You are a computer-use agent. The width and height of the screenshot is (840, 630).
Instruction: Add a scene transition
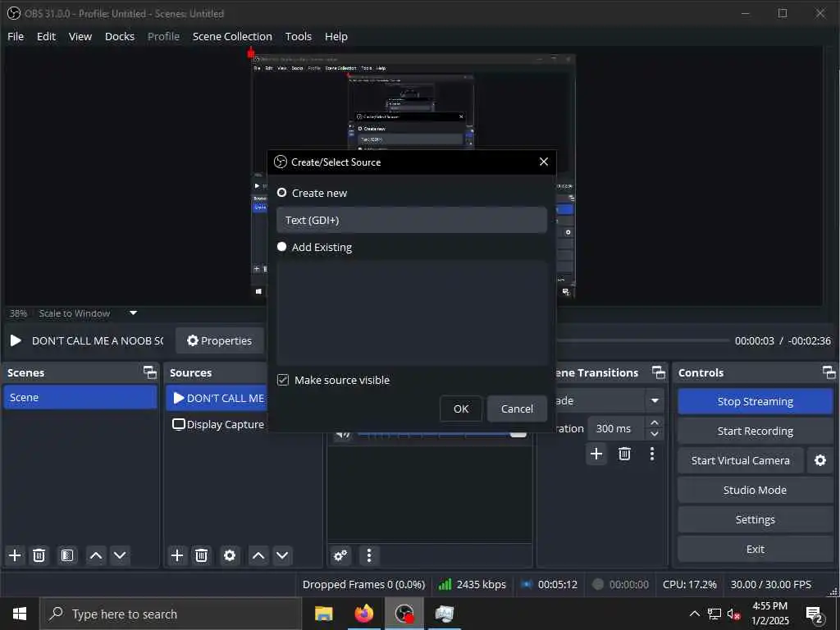click(x=596, y=454)
